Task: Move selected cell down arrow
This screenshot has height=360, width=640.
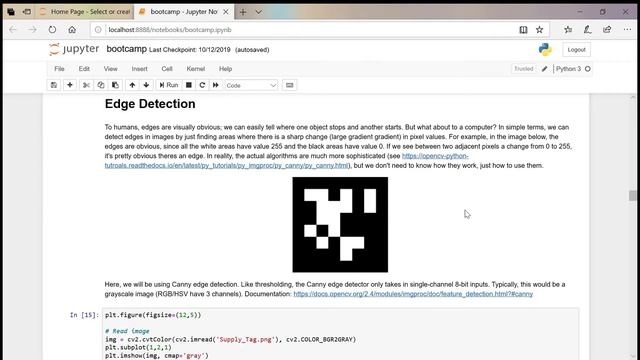Action: click(x=146, y=85)
